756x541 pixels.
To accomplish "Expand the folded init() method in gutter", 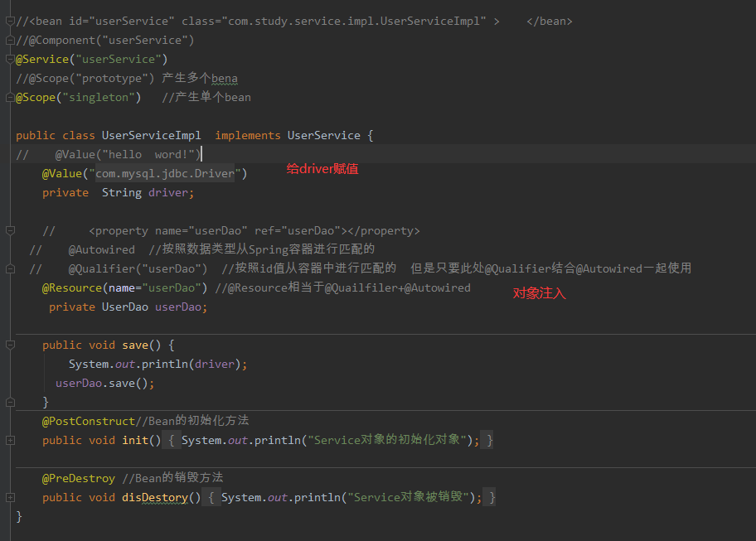I will pos(10,440).
